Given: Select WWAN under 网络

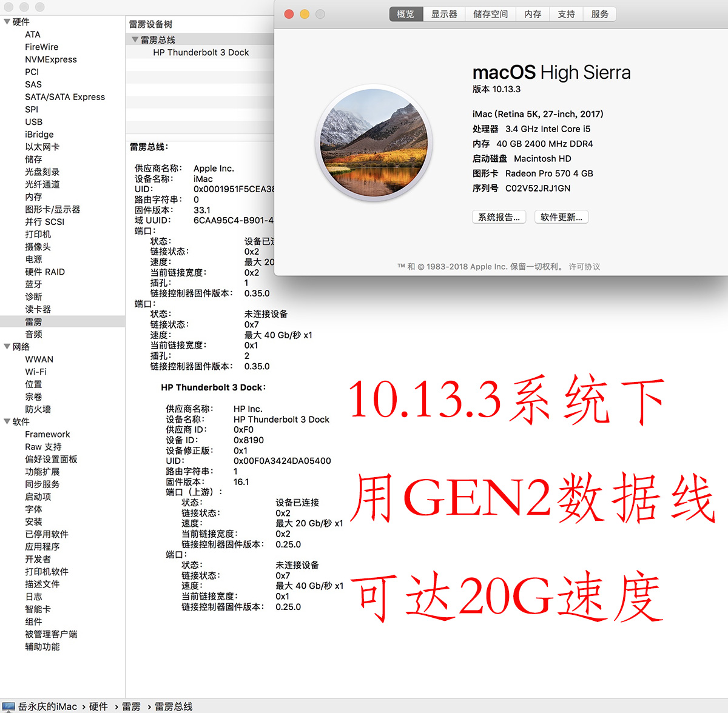Looking at the screenshot, I should click(39, 360).
